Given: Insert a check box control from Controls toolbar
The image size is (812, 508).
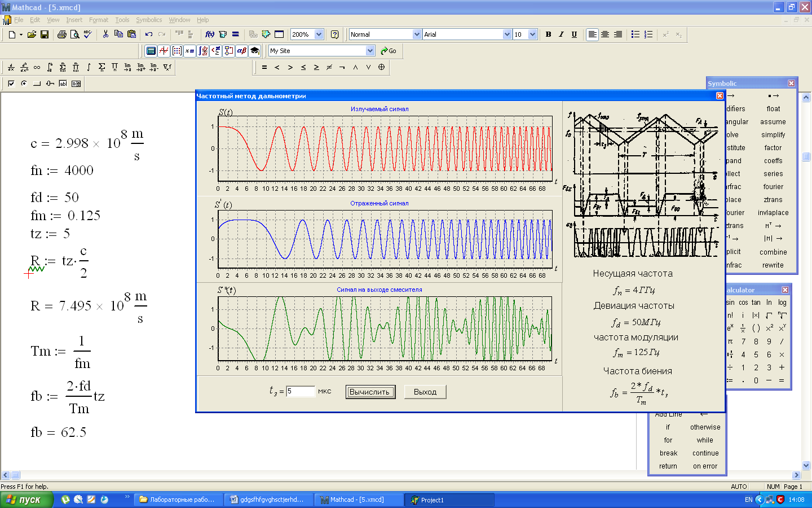Looking at the screenshot, I should [11, 84].
